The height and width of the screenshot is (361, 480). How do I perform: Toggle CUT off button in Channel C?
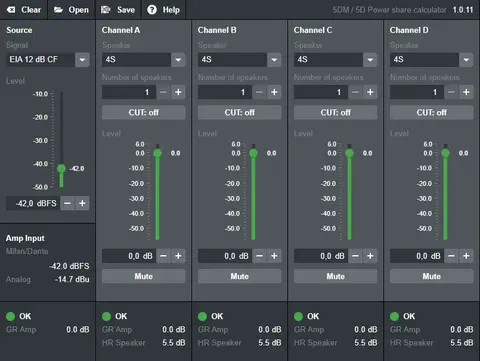336,112
